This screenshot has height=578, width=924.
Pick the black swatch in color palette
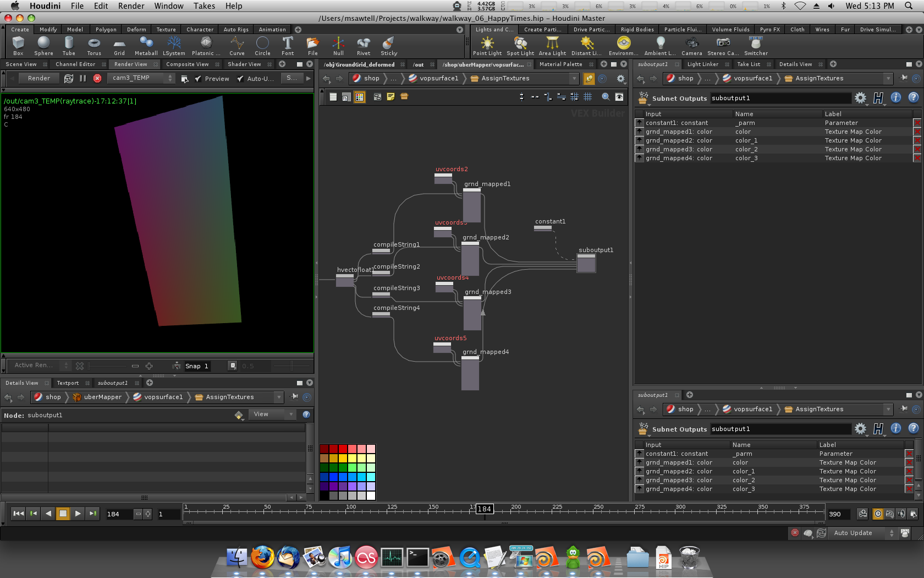(x=324, y=495)
